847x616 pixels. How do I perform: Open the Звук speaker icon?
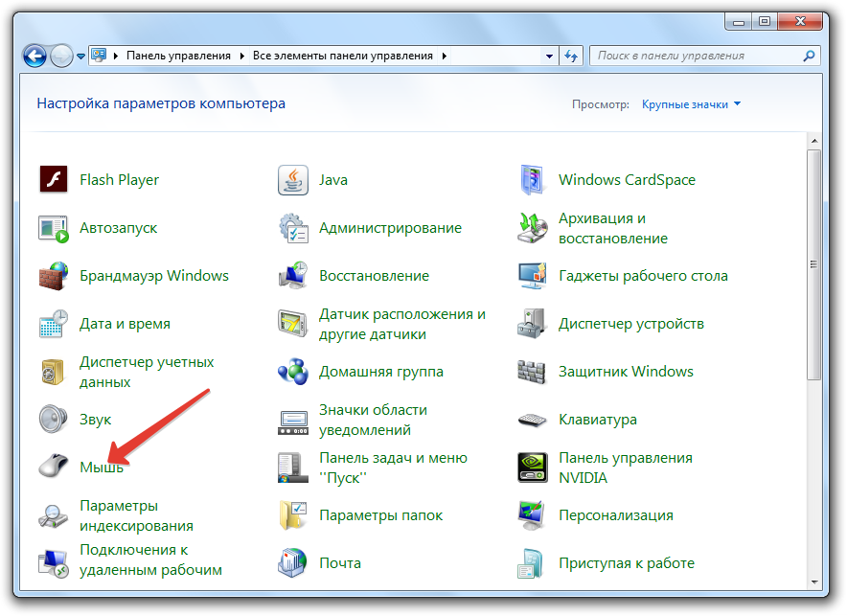[54, 420]
